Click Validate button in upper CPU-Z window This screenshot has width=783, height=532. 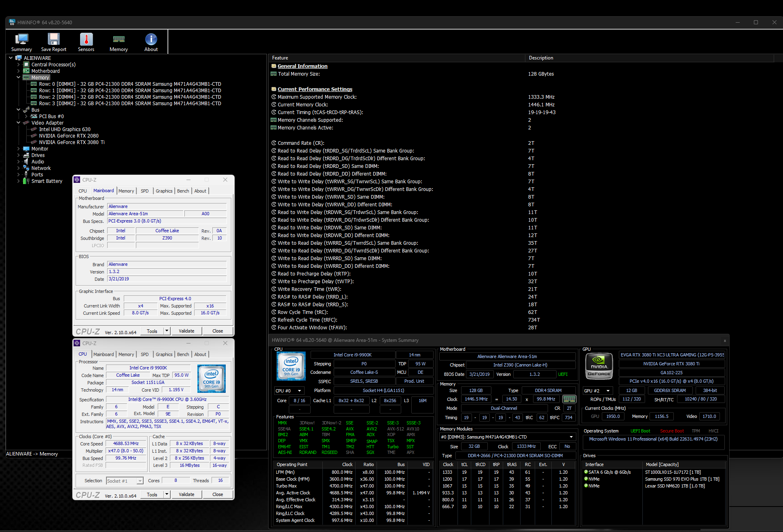[186, 331]
